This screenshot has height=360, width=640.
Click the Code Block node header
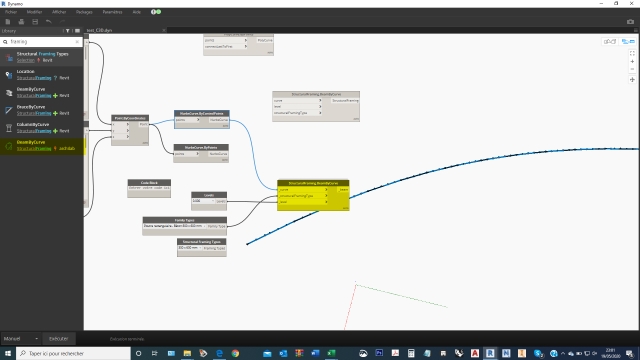pyautogui.click(x=149, y=182)
